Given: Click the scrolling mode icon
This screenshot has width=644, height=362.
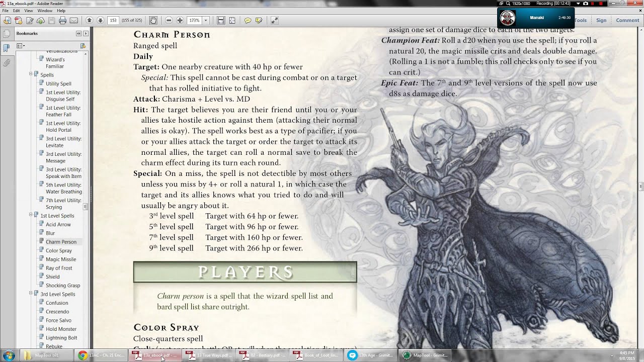Looking at the screenshot, I should click(x=221, y=21).
